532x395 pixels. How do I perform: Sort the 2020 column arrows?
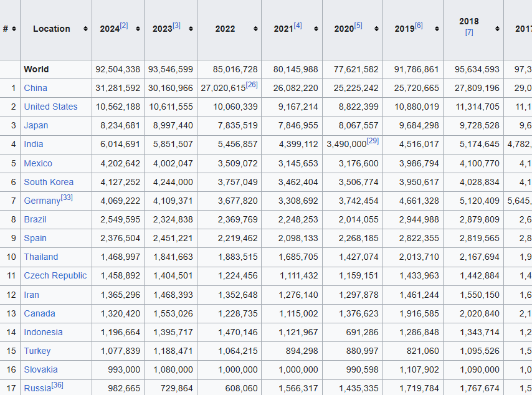click(x=376, y=29)
